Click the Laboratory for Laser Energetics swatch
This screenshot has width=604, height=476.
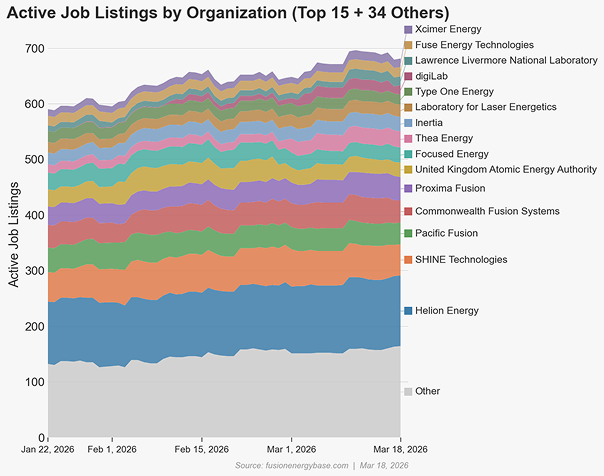coord(408,107)
